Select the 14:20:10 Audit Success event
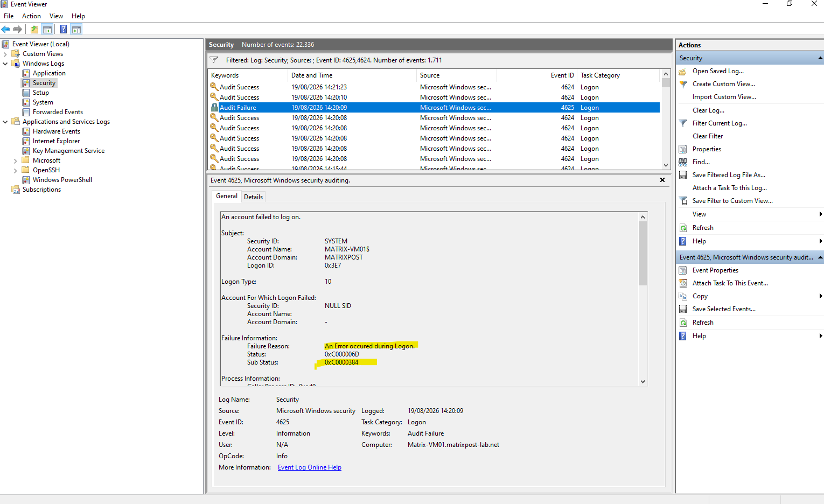The image size is (824, 504). [434, 97]
